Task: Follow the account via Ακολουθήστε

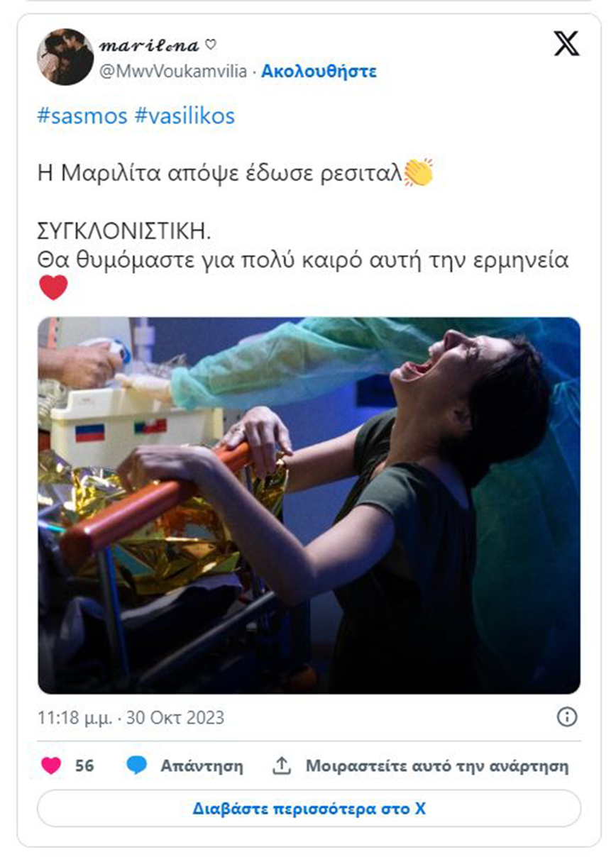Action: point(319,71)
